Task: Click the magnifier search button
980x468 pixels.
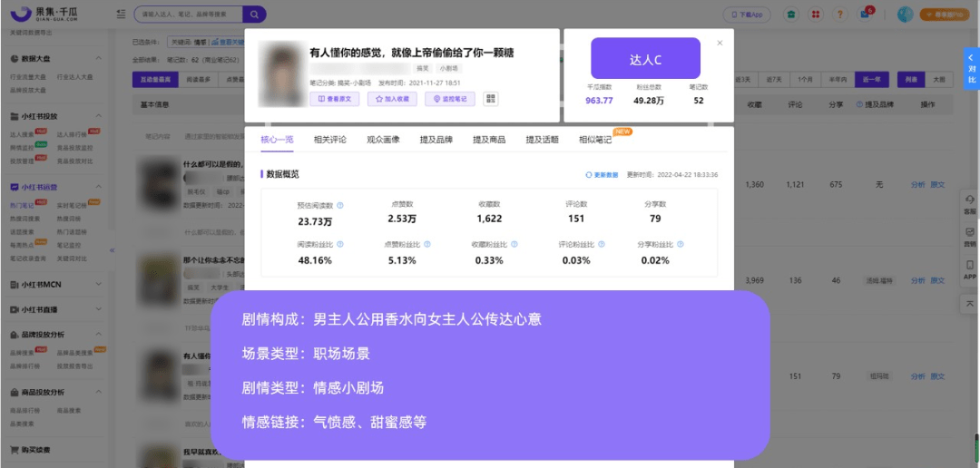Action: (x=254, y=14)
